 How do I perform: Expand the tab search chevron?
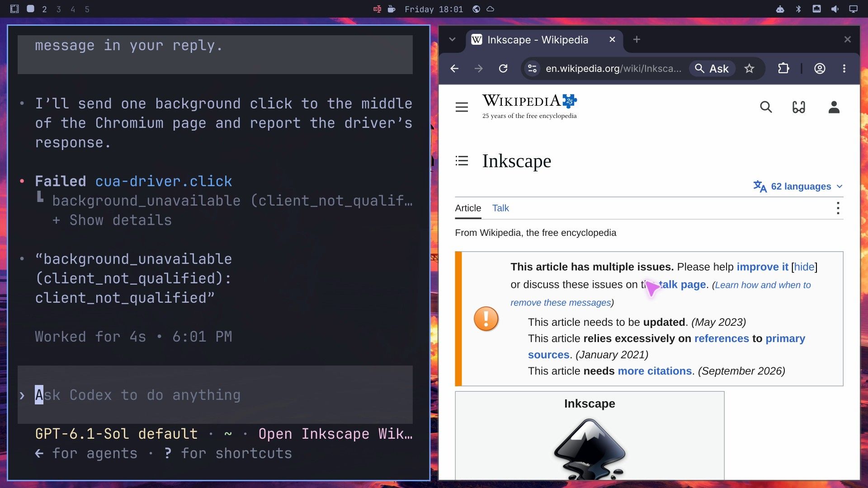(x=452, y=40)
